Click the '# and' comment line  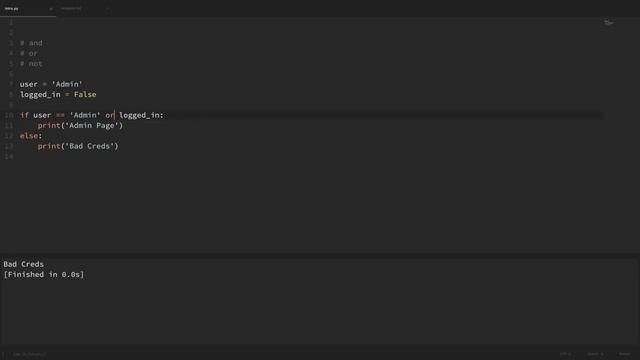tap(31, 43)
